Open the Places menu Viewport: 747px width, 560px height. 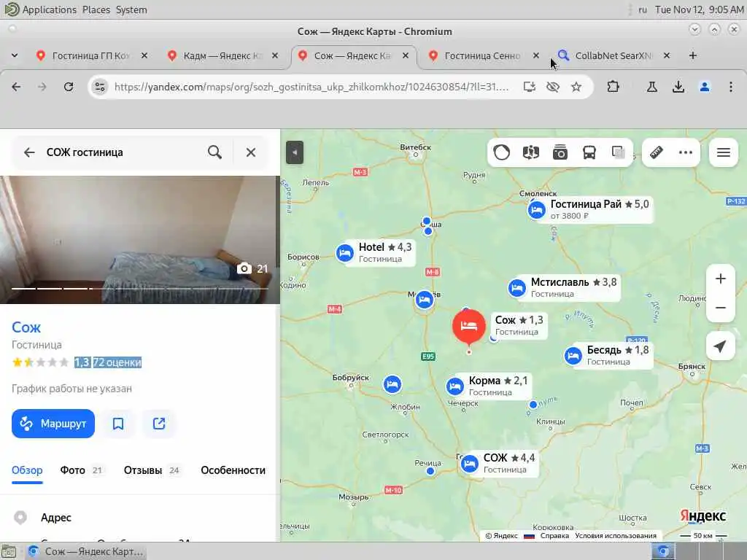click(x=96, y=9)
